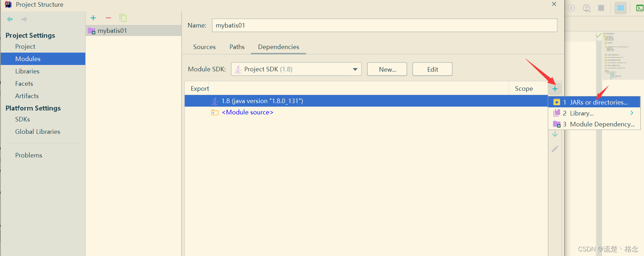Open Libraries settings

[x=27, y=71]
